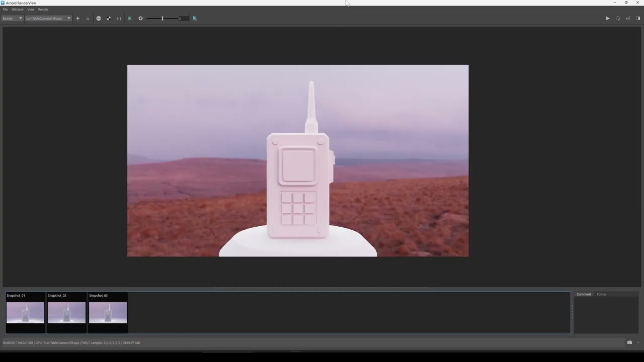Toggle the debug shading icon

pos(628,19)
